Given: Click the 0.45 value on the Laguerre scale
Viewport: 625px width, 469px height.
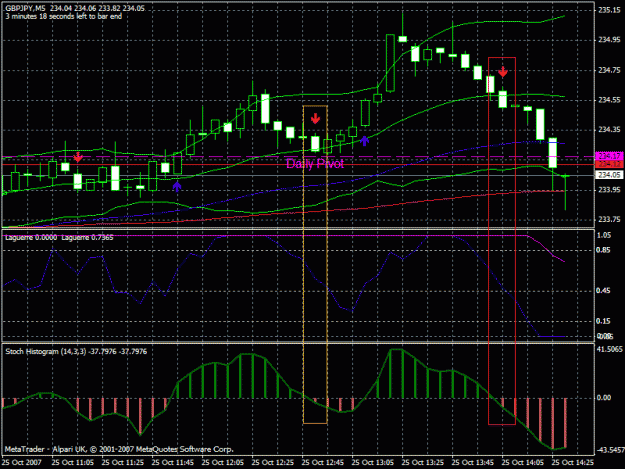Looking at the screenshot, I should pyautogui.click(x=603, y=290).
